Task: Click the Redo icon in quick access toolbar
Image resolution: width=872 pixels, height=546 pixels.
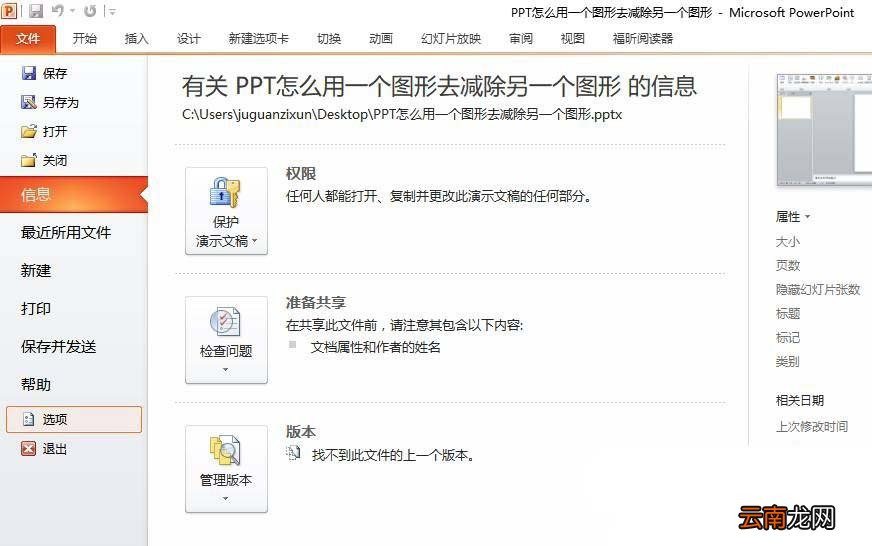Action: tap(90, 11)
